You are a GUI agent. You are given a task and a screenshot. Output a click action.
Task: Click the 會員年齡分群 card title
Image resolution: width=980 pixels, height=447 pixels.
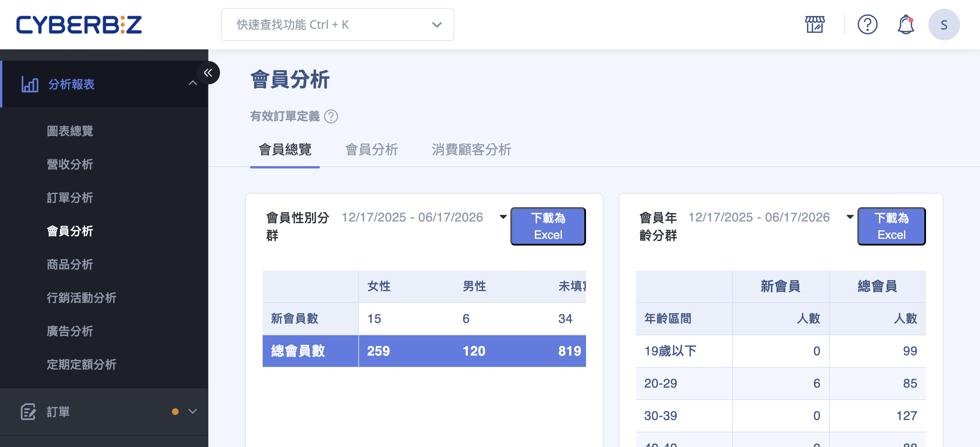tap(658, 226)
